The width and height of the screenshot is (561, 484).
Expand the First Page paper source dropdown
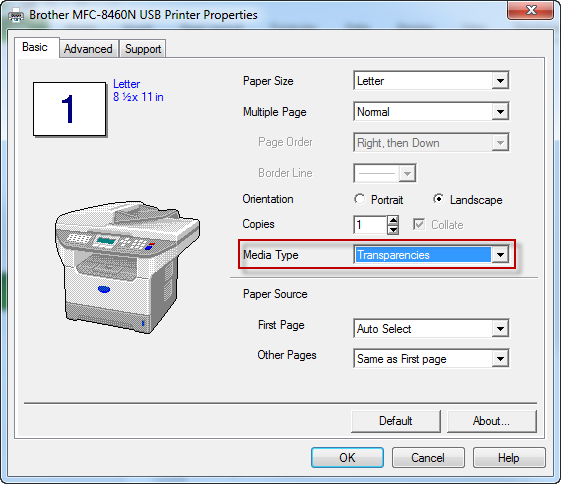coord(431,328)
